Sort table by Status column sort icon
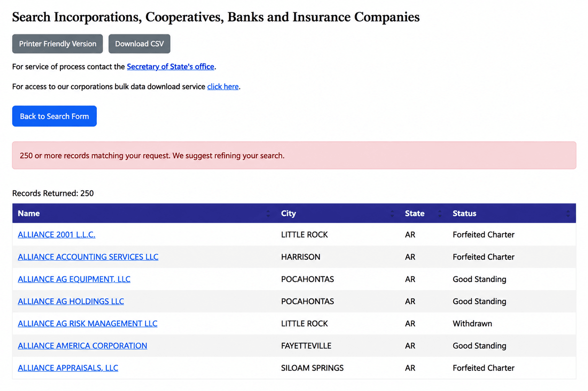The height and width of the screenshot is (391, 588). click(x=568, y=213)
